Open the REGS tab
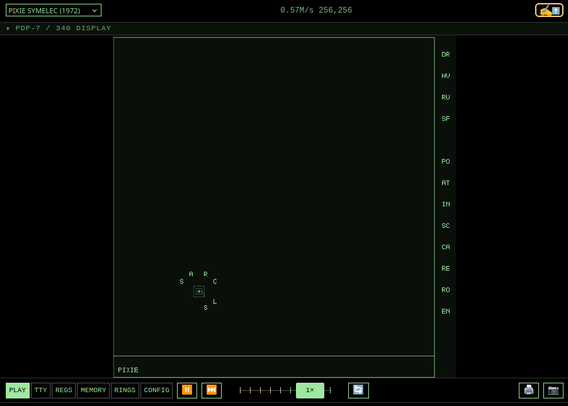The image size is (568, 406). tap(64, 390)
